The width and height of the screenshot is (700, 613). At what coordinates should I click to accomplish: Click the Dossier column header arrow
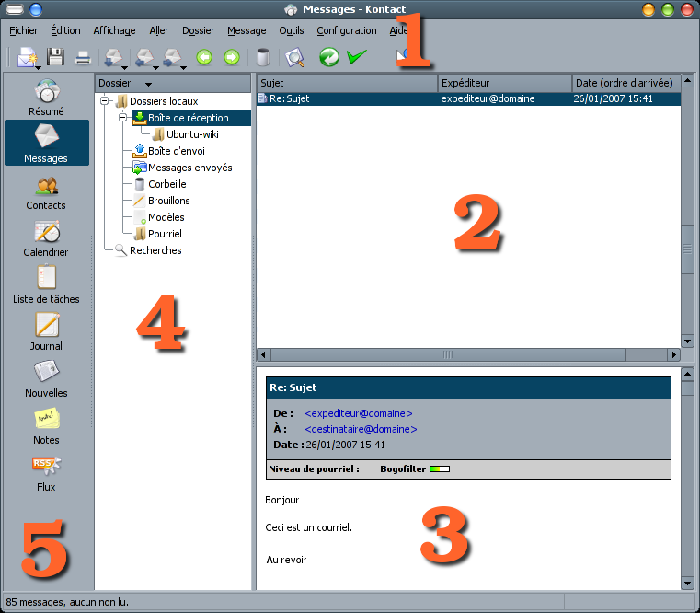click(148, 84)
